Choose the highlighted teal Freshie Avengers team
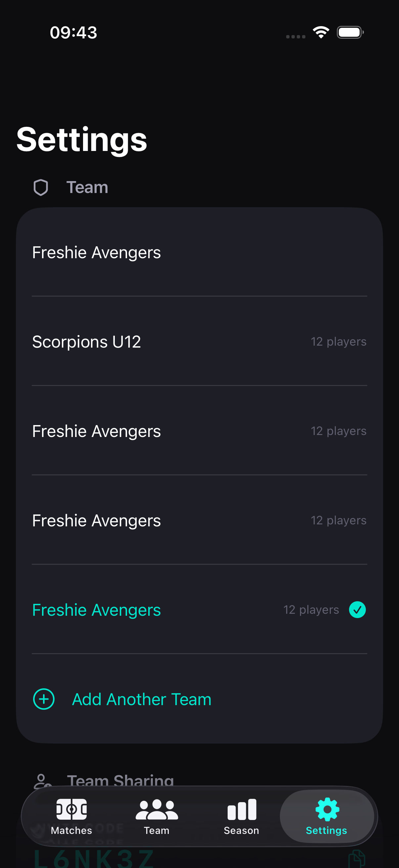399x868 pixels. coord(96,610)
